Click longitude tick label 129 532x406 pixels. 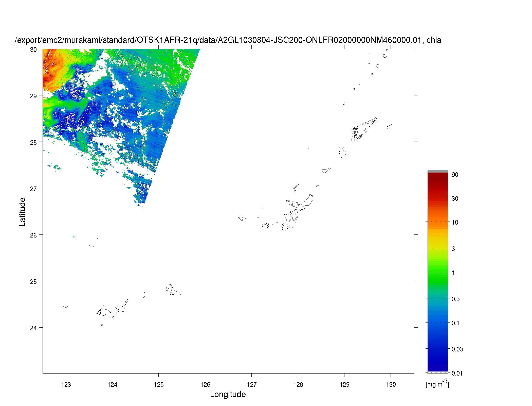click(x=344, y=384)
